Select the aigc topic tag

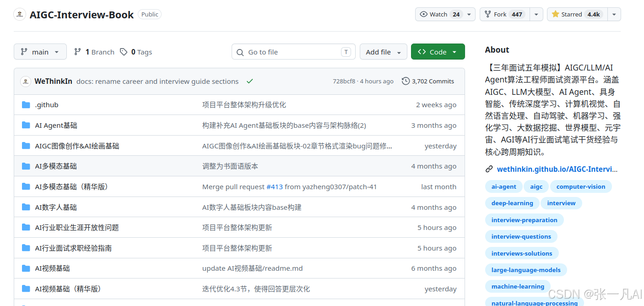[x=536, y=186]
